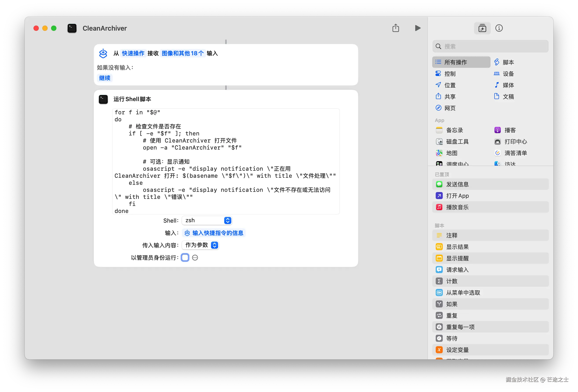Show shortcut details info icon
Viewport: 578px width, 392px height.
point(499,28)
